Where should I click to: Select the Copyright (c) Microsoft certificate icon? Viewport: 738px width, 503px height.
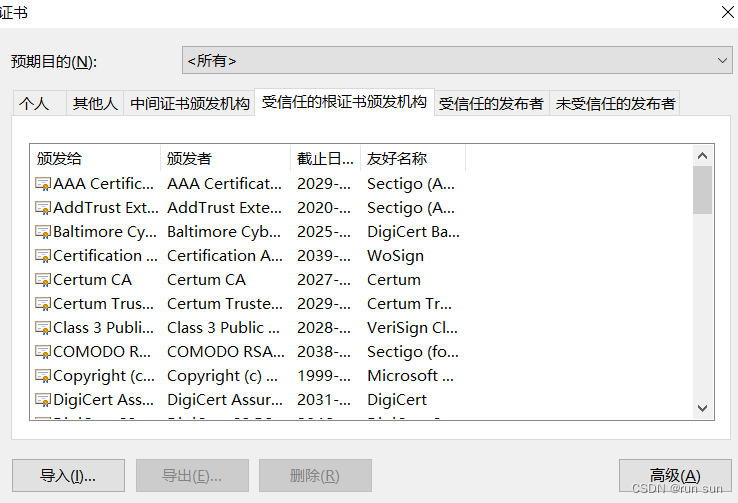[x=43, y=376]
